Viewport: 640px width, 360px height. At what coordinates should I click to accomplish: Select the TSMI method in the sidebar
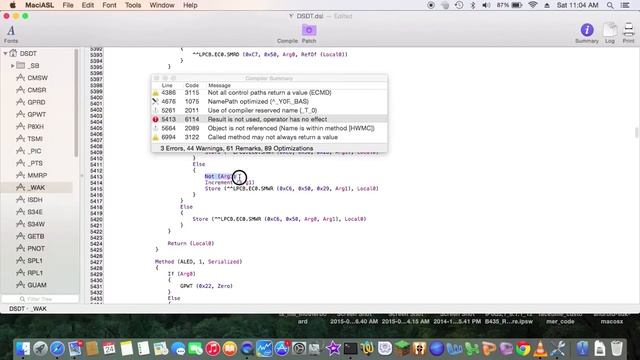[x=35, y=139]
